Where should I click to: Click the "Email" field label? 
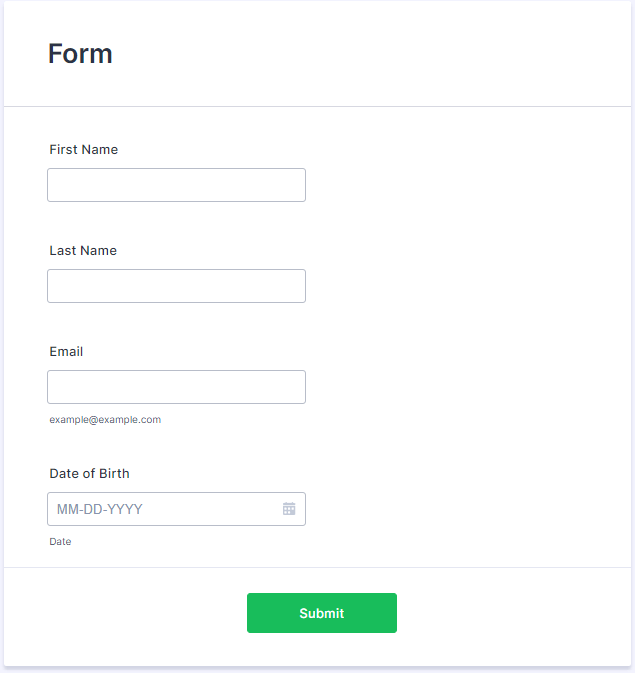tap(66, 352)
